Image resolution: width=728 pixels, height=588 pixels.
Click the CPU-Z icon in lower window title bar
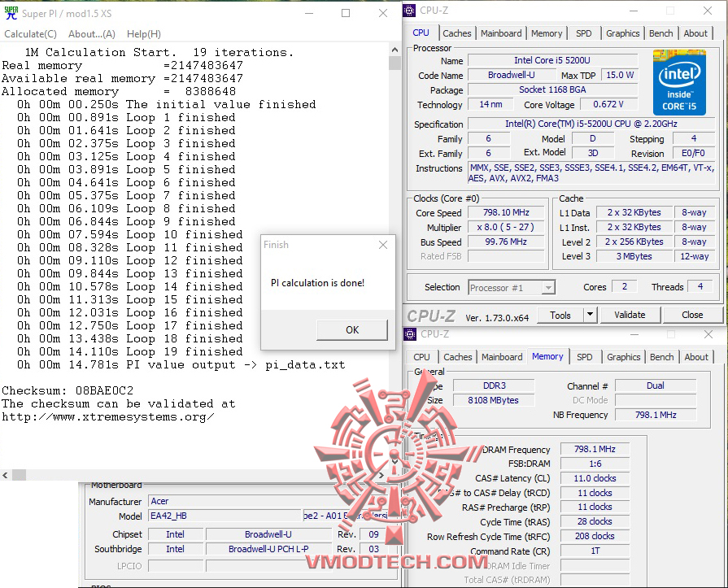(x=410, y=334)
